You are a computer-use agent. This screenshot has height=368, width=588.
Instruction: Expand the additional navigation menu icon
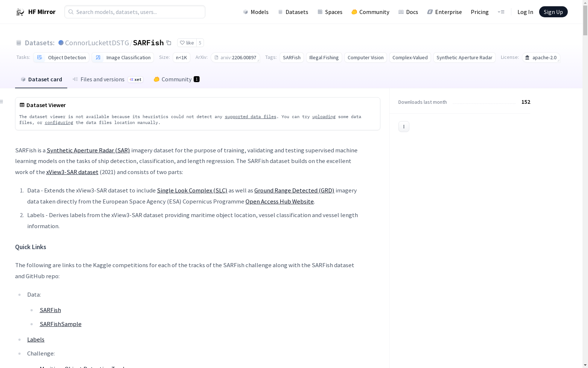tap(501, 12)
